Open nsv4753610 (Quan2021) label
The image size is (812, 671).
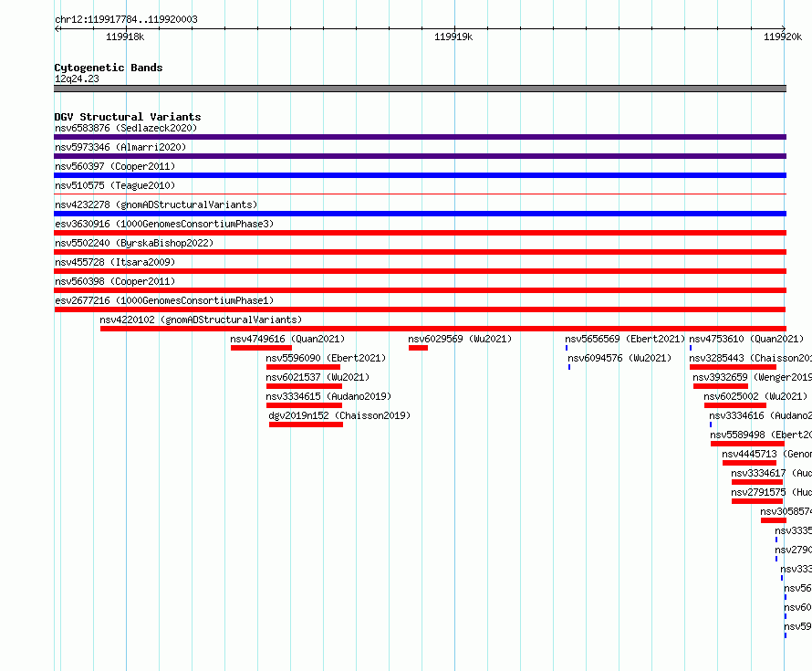click(746, 339)
